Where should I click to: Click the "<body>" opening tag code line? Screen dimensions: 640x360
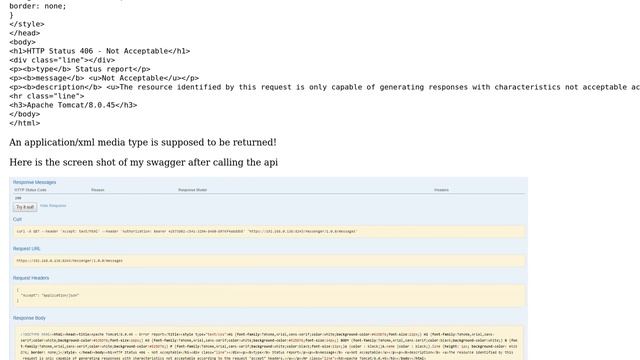click(22, 42)
